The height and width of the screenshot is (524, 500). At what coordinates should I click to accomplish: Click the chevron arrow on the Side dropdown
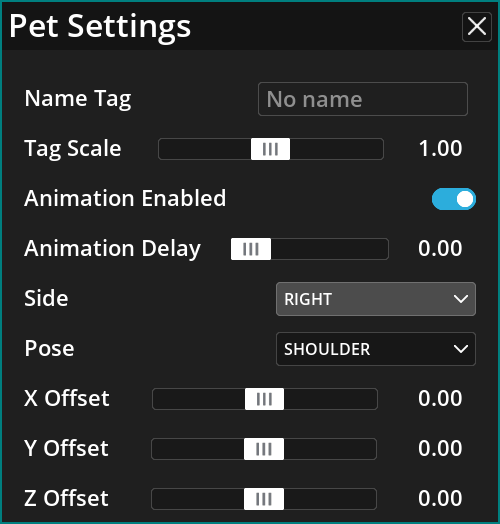[461, 299]
